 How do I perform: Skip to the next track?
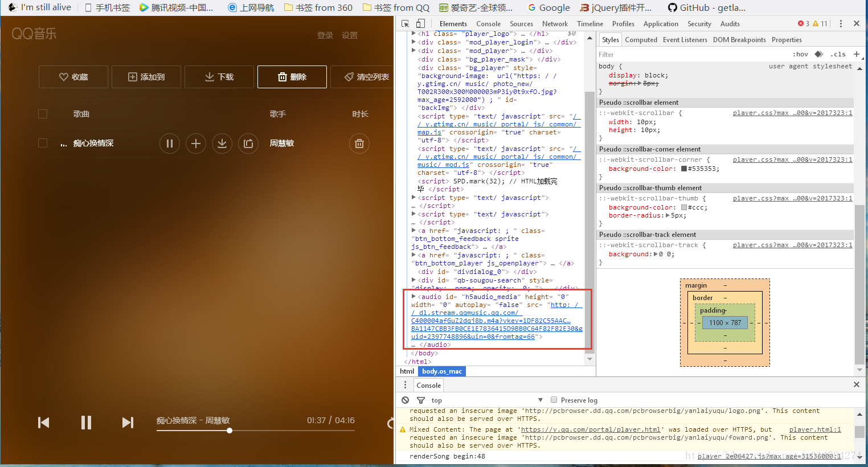click(128, 422)
